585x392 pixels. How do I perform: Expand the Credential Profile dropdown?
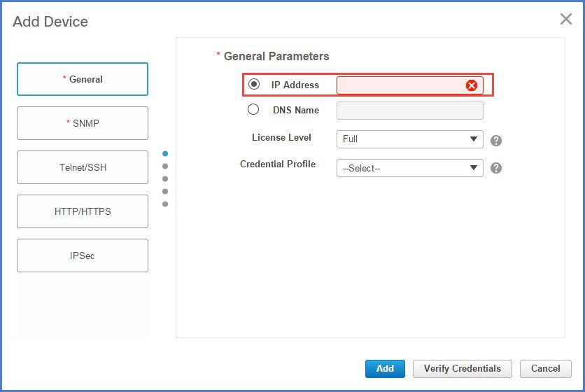pyautogui.click(x=409, y=168)
